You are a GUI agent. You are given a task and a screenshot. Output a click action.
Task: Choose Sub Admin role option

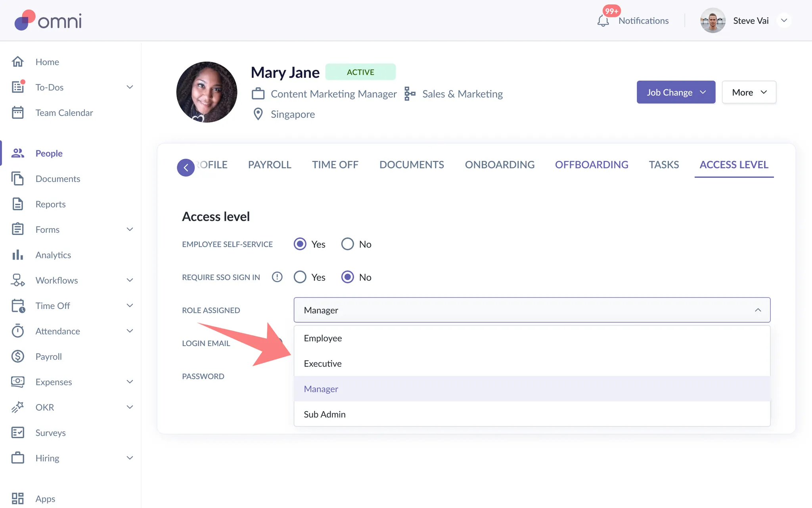325,414
